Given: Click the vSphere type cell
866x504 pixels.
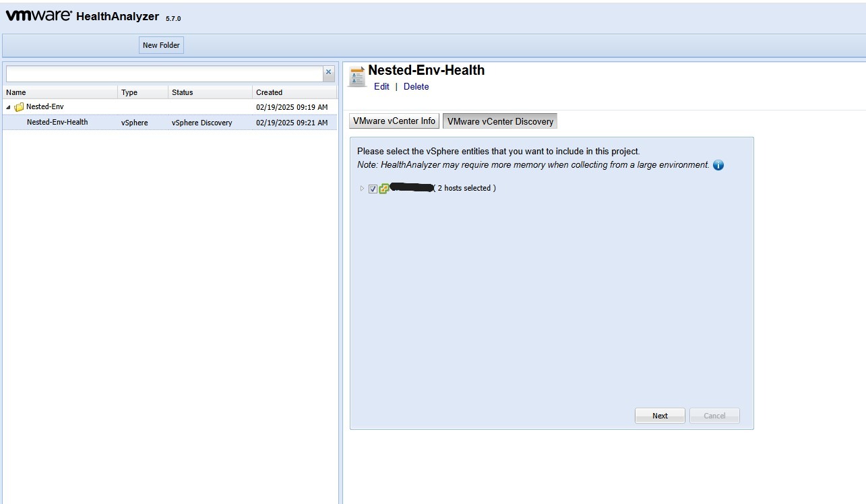Looking at the screenshot, I should point(135,123).
